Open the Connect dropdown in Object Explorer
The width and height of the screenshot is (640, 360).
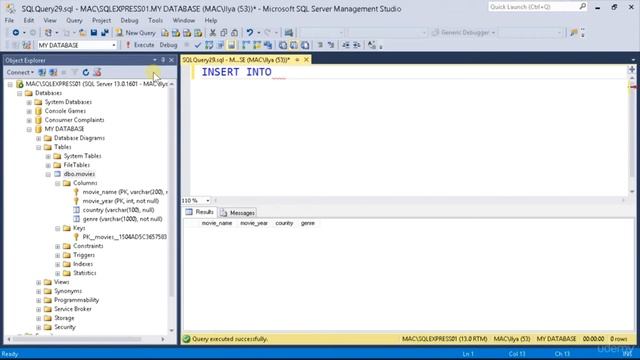[20, 72]
